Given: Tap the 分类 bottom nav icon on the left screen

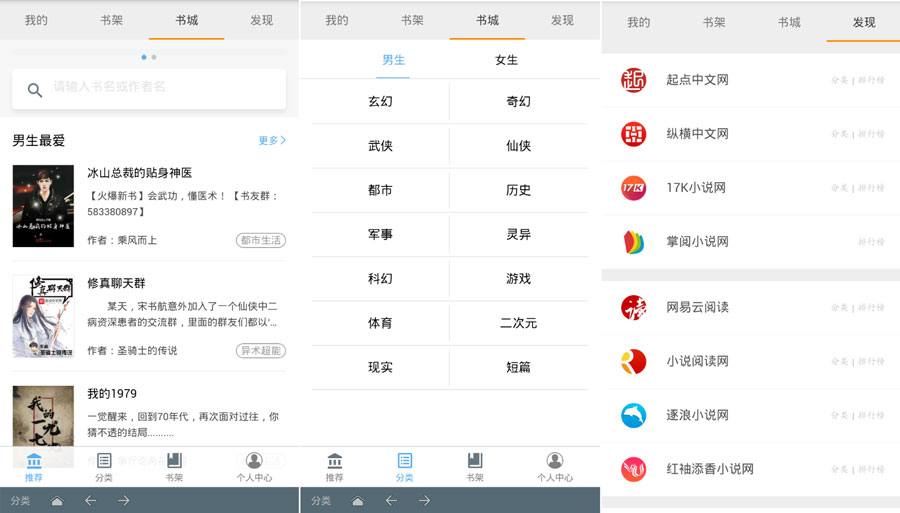Looking at the screenshot, I should [104, 460].
